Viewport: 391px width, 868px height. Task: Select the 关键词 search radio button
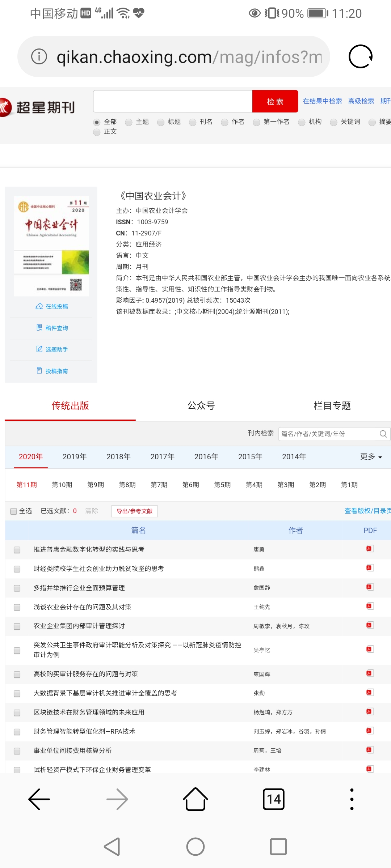[334, 122]
